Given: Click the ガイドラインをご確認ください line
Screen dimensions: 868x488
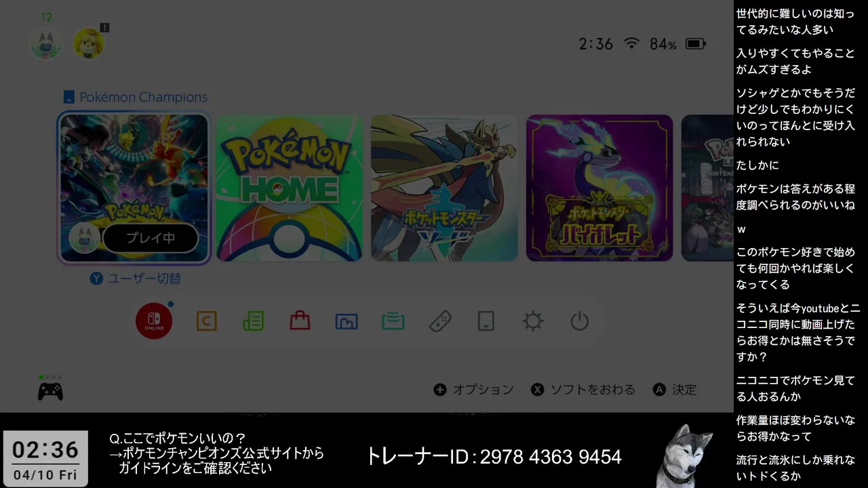Looking at the screenshot, I should 195,468.
